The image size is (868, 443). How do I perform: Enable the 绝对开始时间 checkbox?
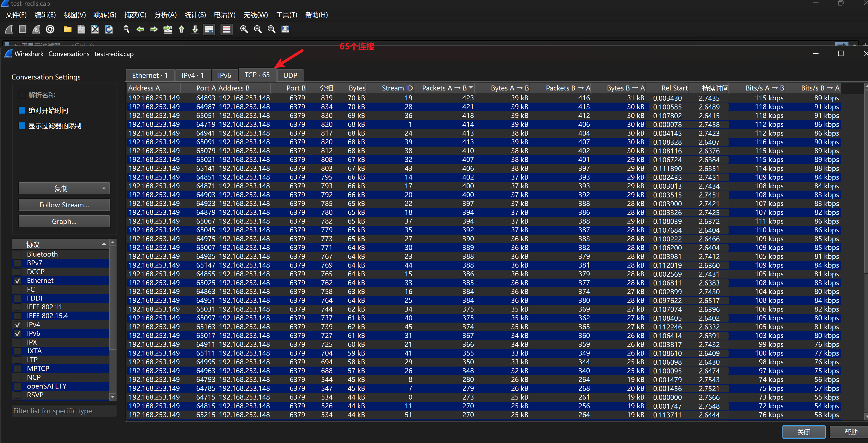tap(22, 111)
